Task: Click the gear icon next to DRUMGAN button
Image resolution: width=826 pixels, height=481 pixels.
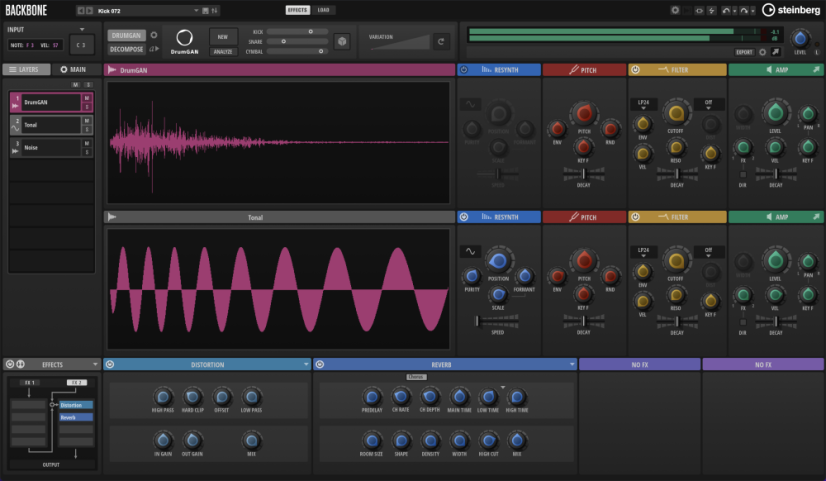Action: (x=153, y=34)
